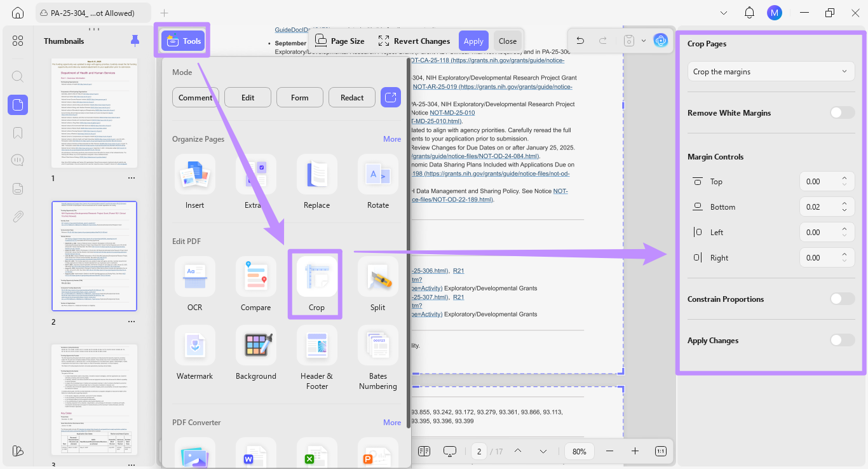Viewport: 868px width, 469px height.
Task: Expand the 80% zoom dropdown
Action: [x=579, y=451]
